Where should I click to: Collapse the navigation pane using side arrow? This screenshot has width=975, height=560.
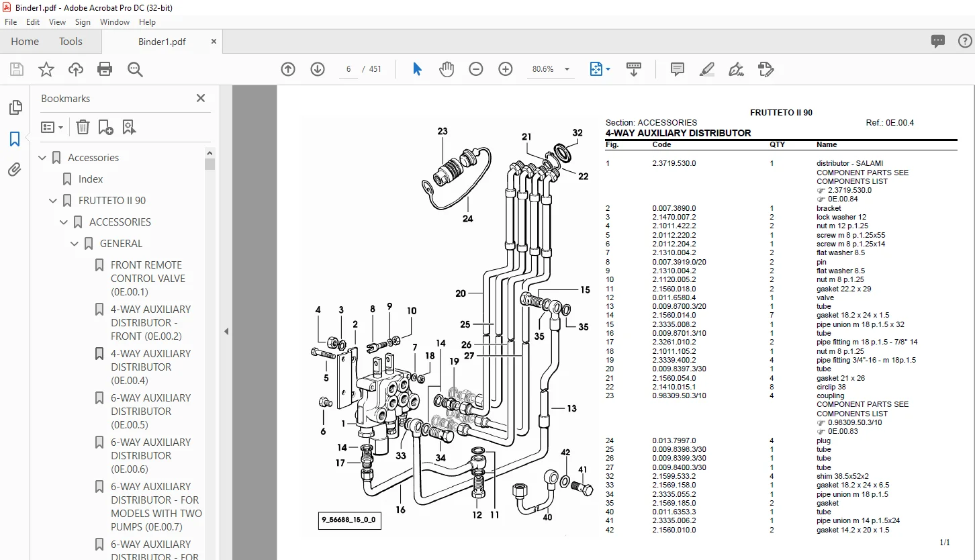point(226,331)
